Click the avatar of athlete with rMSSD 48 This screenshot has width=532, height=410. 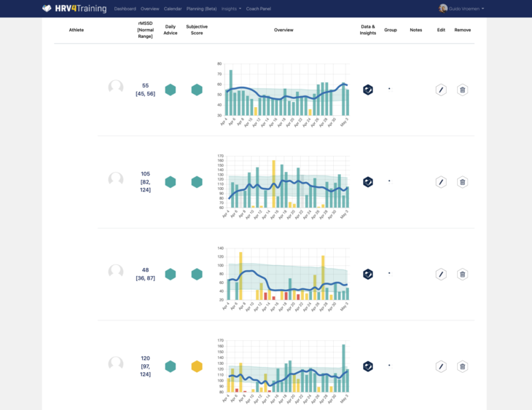[116, 272]
